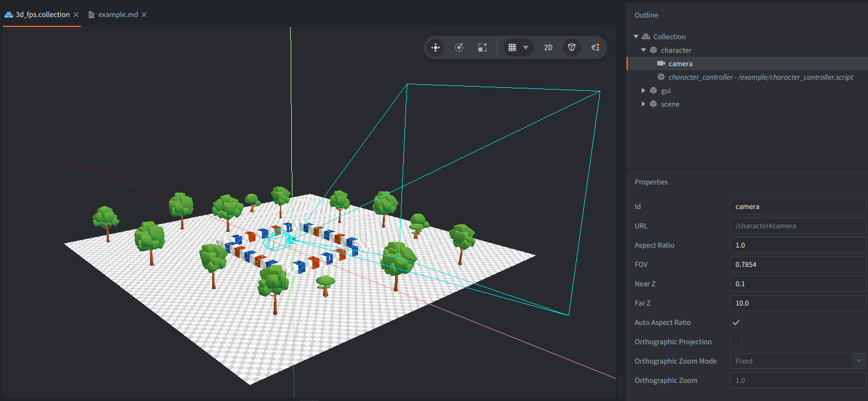Open the grid settings dropdown arrow
The height and width of the screenshot is (401, 868).
(x=526, y=48)
